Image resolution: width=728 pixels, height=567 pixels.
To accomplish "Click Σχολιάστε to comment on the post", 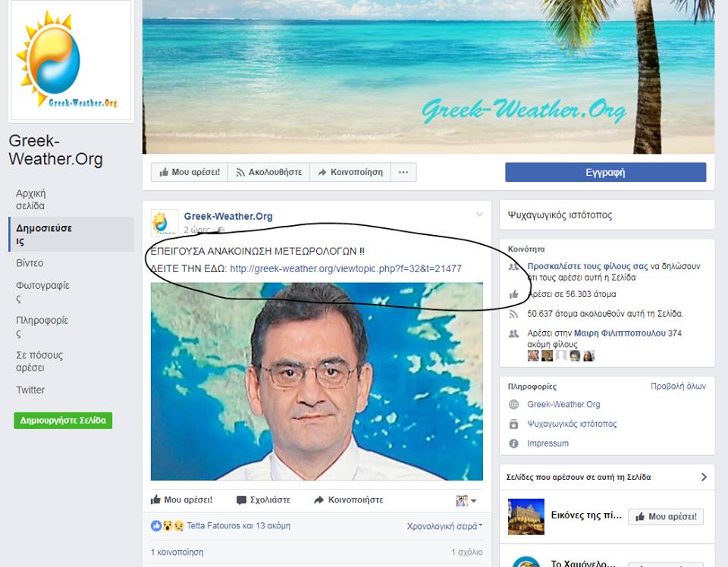I will (x=263, y=500).
